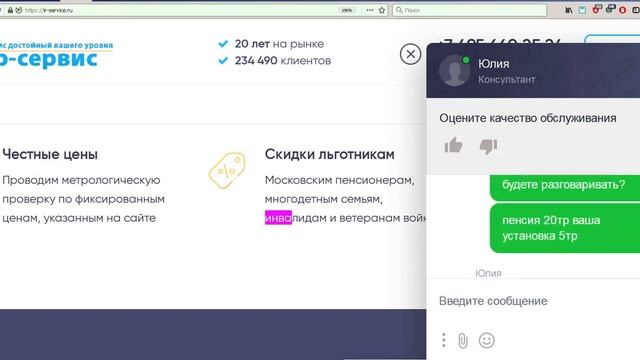Click the address bar URL r-service.ru
This screenshot has width=640, height=360.
click(49, 10)
